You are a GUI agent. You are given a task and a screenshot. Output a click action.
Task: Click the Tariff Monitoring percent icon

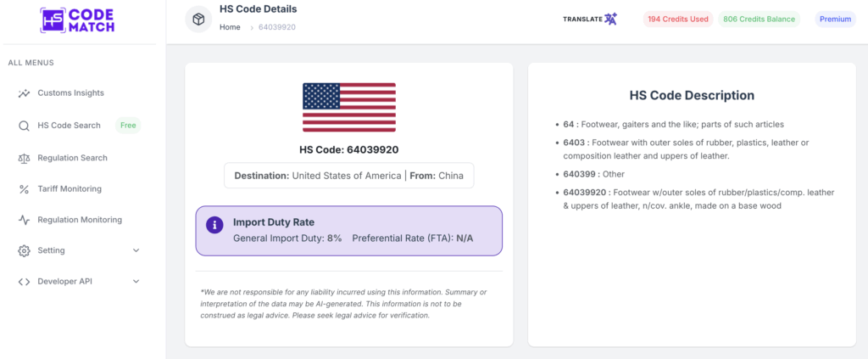point(24,189)
